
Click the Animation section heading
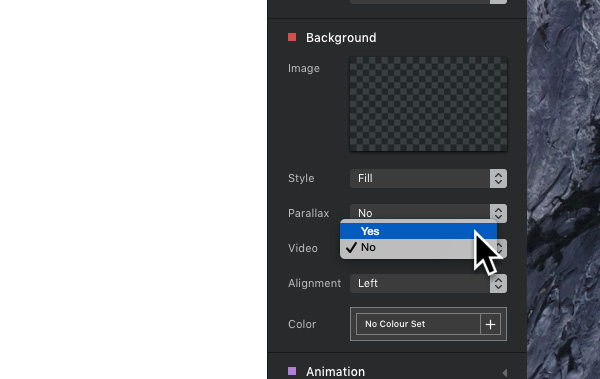(336, 372)
